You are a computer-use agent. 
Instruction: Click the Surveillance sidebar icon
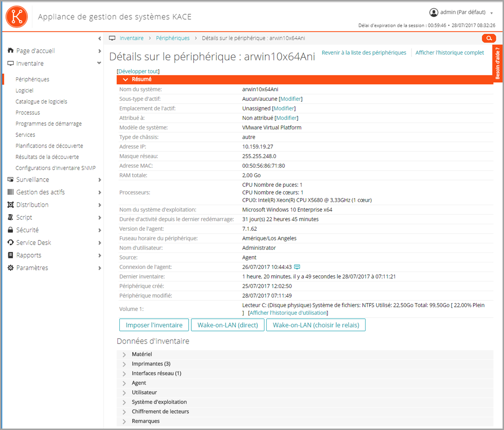pyautogui.click(x=10, y=179)
